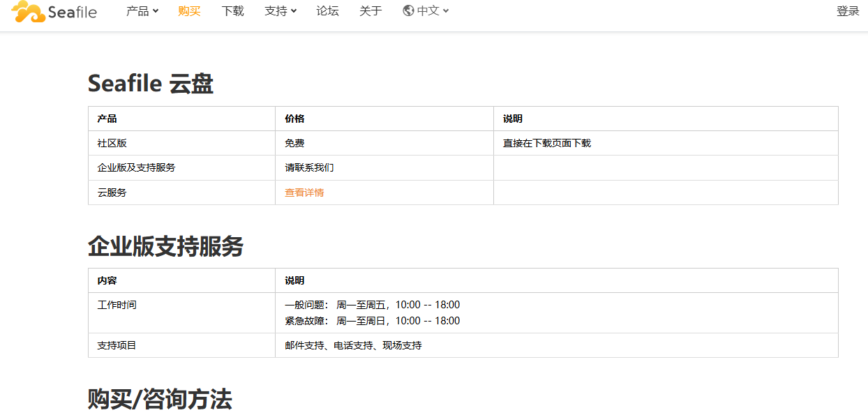Click the 企业版支持服务 heading
The height and width of the screenshot is (415, 868).
point(165,246)
